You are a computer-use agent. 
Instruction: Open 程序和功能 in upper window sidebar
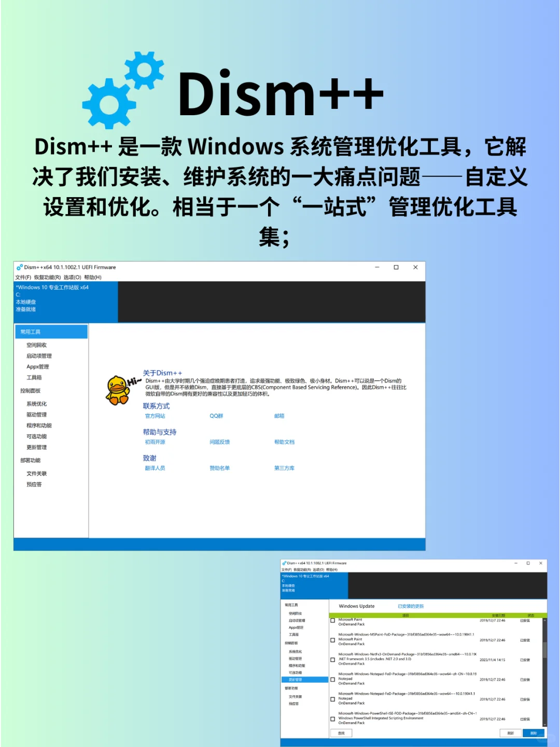click(39, 425)
